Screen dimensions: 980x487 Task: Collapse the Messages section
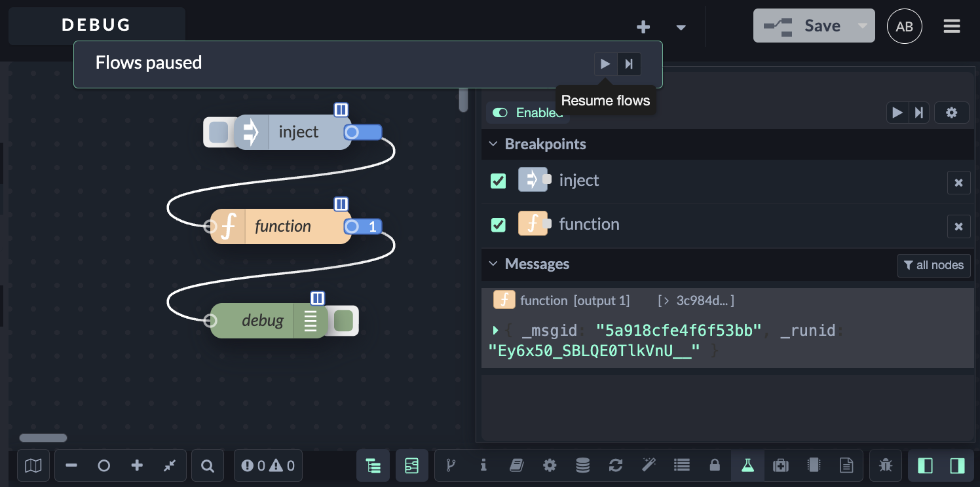[x=493, y=264]
